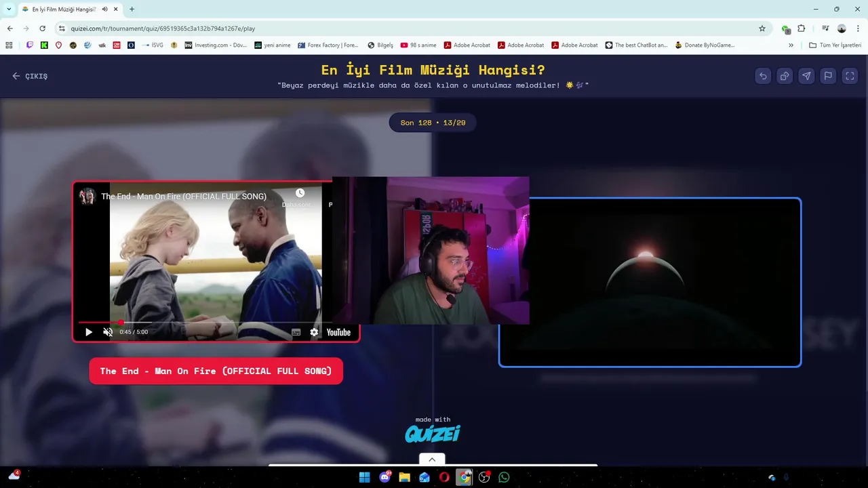
Task: Open the Windows Start menu
Action: pos(364,477)
